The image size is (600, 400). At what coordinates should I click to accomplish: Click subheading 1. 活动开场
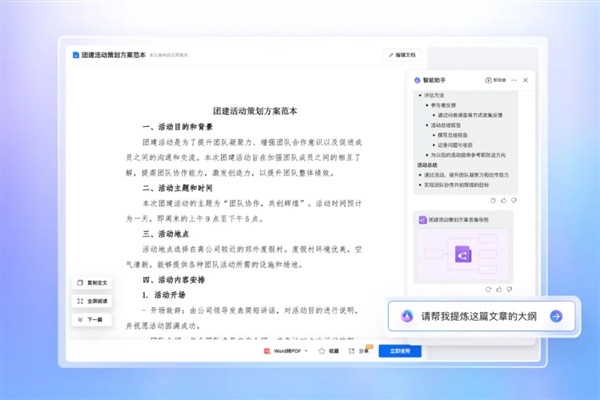point(164,295)
